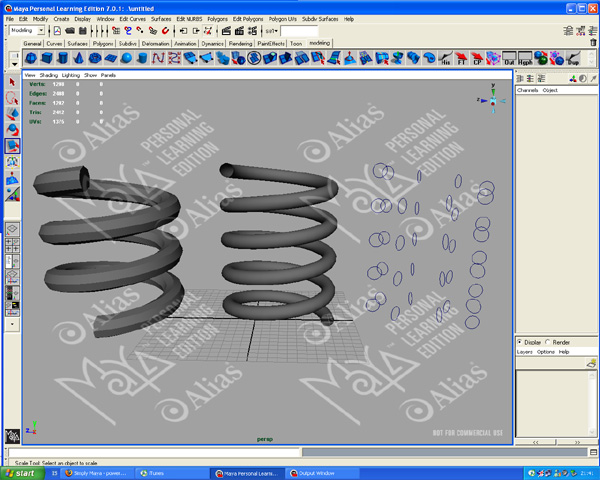Click the His delete history shelf button
This screenshot has width=600, height=480.
click(x=445, y=58)
